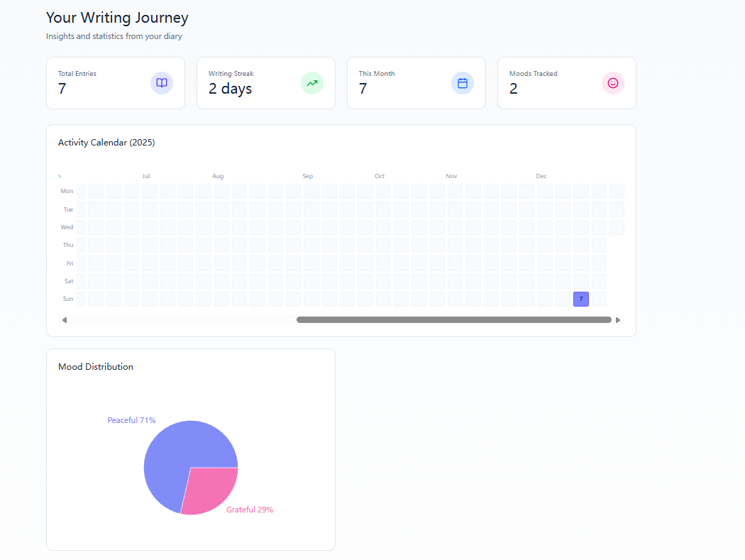
Task: Click the Grateful 29% label
Action: [250, 510]
